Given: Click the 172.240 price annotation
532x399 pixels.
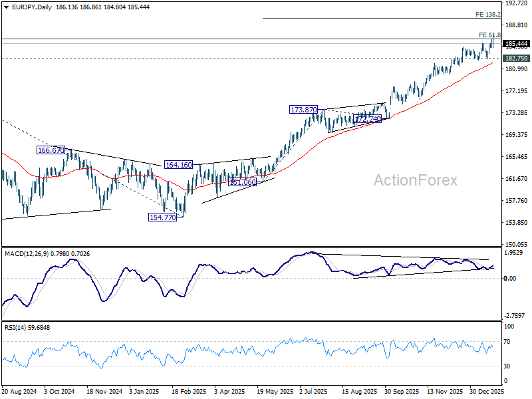Looking at the screenshot, I should 367,118.
